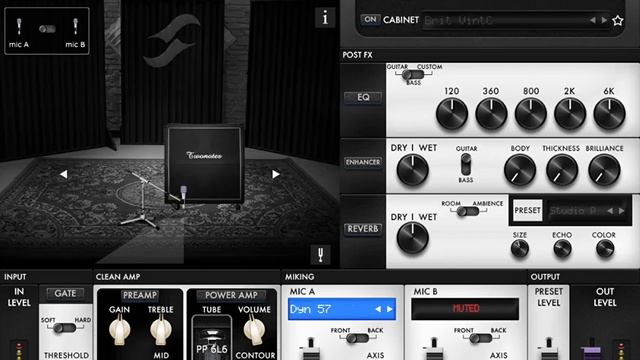Select the previous cabinet with the left arrow
The width and height of the screenshot is (640, 360).
pos(592,20)
